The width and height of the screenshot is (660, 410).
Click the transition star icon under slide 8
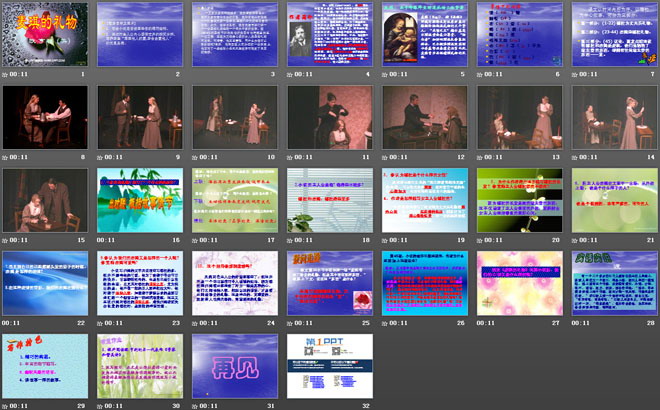click(5, 157)
